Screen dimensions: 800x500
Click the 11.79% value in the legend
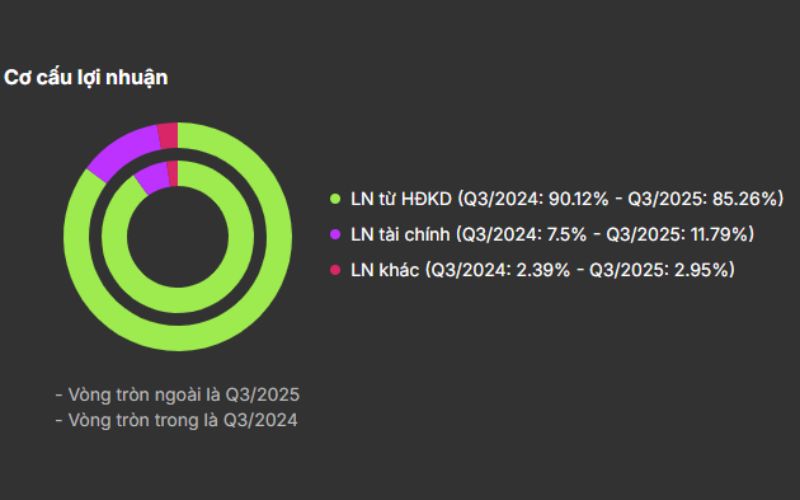point(720,235)
